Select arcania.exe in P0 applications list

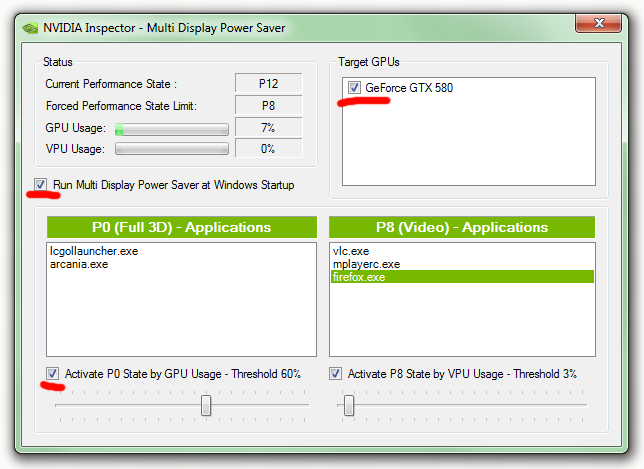(181, 264)
